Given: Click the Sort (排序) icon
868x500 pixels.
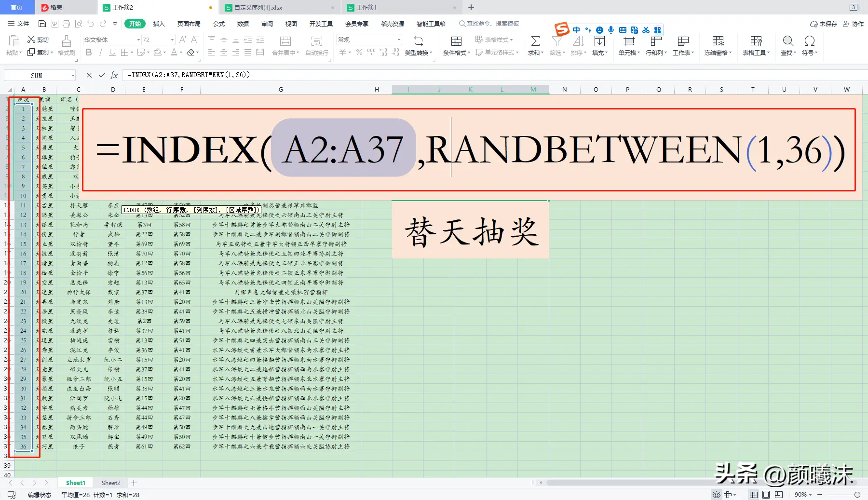Looking at the screenshot, I should (x=578, y=41).
